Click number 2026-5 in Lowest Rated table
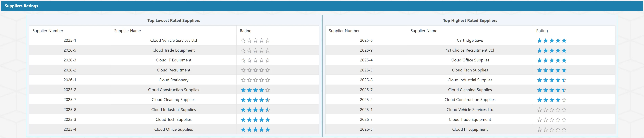The height and width of the screenshot is (138, 644). click(x=70, y=50)
